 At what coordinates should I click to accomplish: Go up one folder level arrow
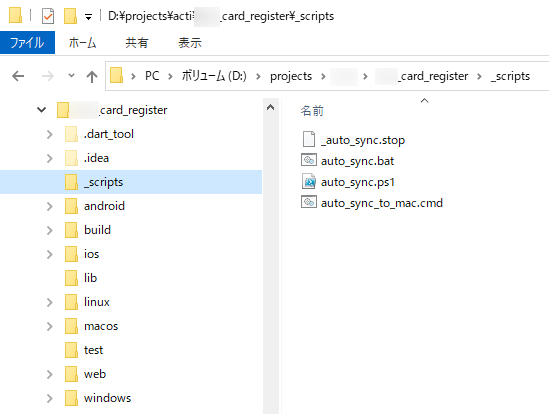pyautogui.click(x=92, y=76)
